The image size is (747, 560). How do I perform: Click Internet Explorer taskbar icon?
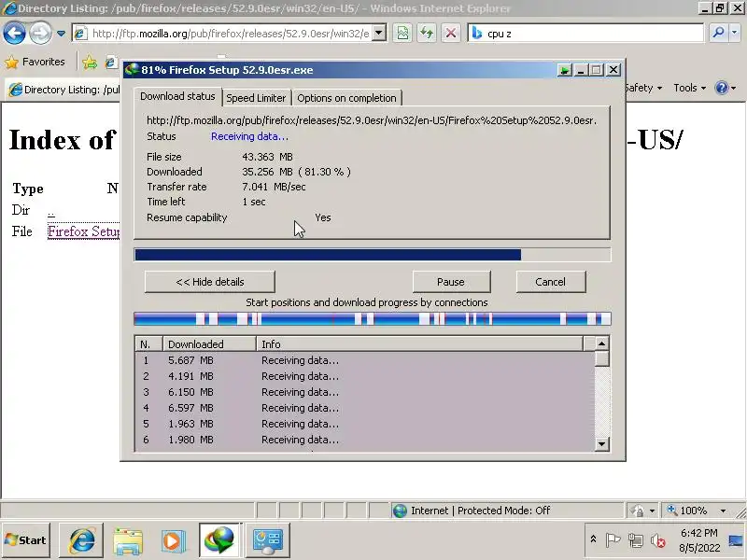pyautogui.click(x=81, y=540)
